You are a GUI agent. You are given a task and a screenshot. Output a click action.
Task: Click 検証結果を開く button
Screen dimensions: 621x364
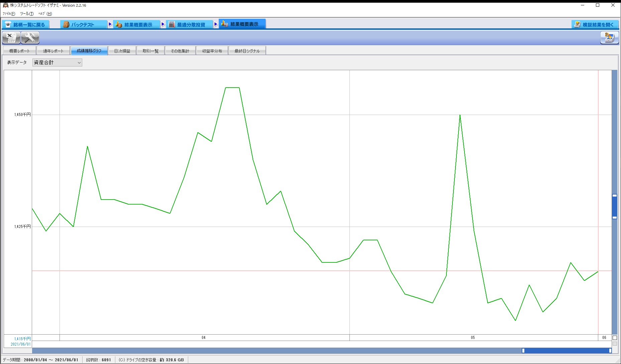click(595, 24)
